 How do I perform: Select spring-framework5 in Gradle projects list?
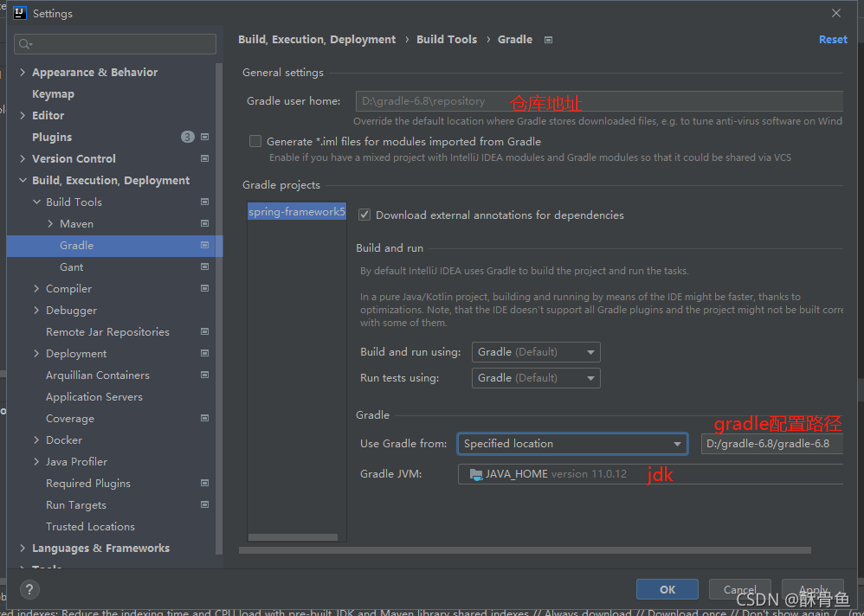pyautogui.click(x=297, y=212)
